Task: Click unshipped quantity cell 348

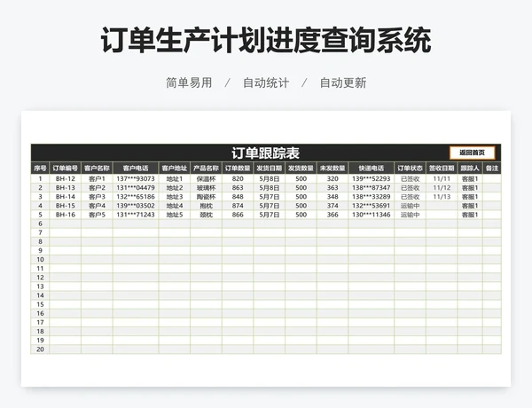Action: [332, 197]
